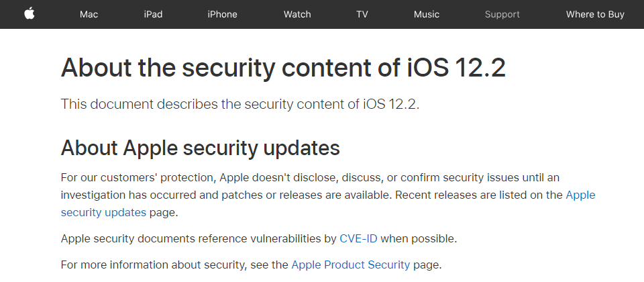Visit the Apple Product Security link
Screen dimensions: 644x282
(350, 265)
